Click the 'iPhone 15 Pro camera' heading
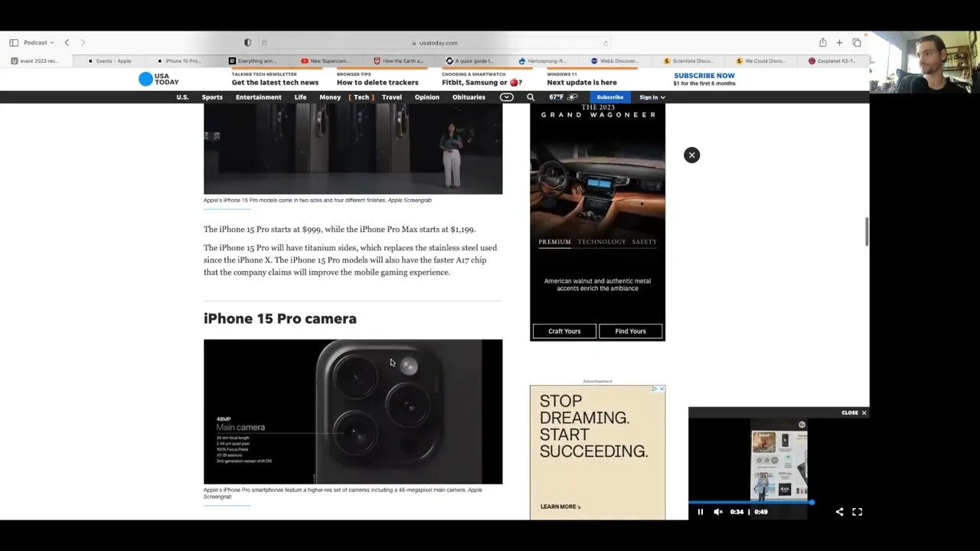980x551 pixels. point(280,318)
